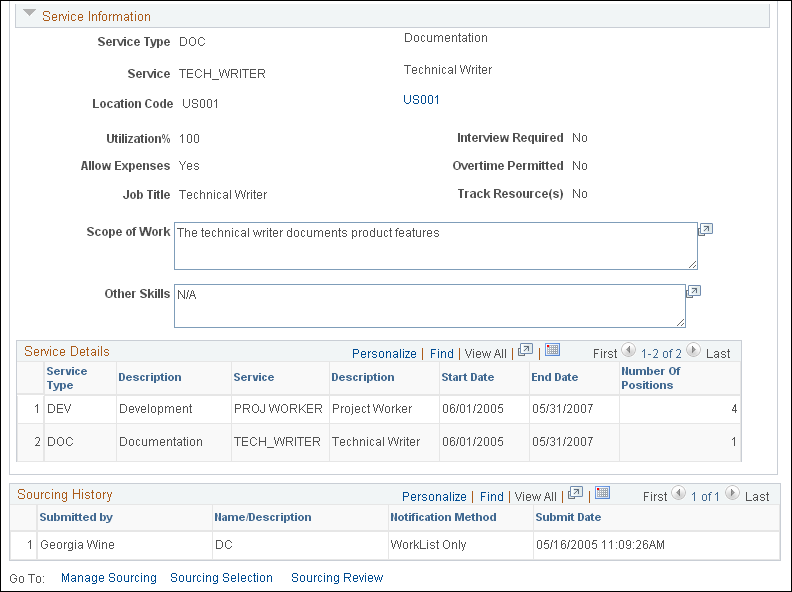The width and height of the screenshot is (792, 592).
Task: Download Sourcing History grid to spreadsheet icon
Action: coord(602,492)
